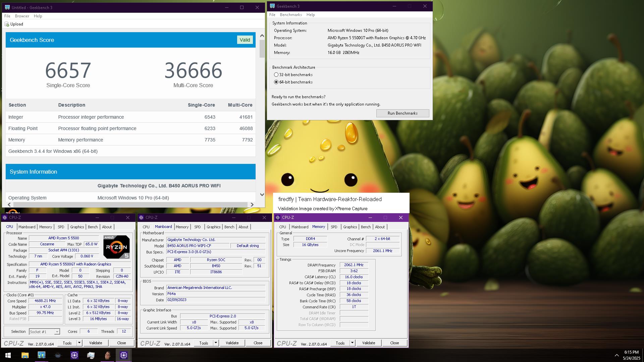This screenshot has height=362, width=644.
Task: Click the horizontal scrollbar thumb in results
Action: [x=130, y=204]
